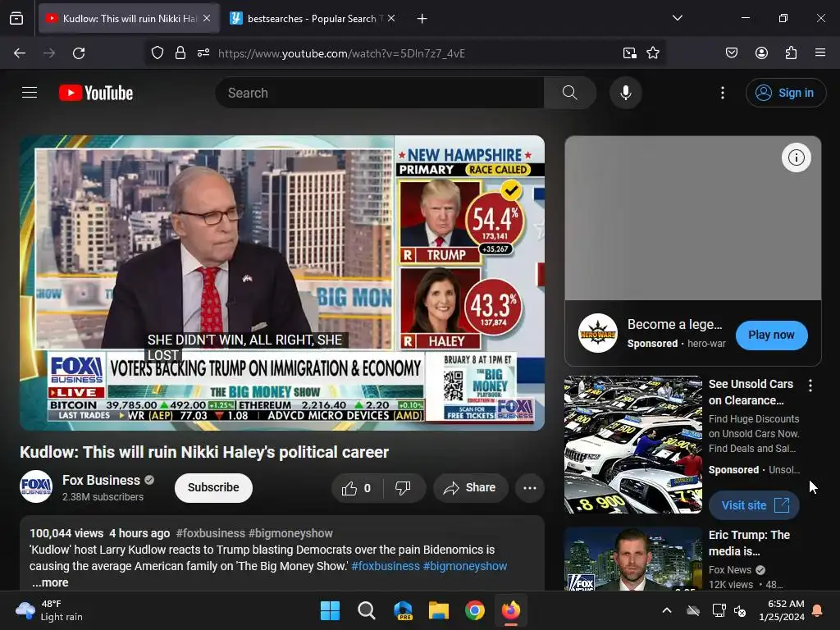This screenshot has height=630, width=840.
Task: Open the Firefox recent browsing icon
Action: (16, 19)
